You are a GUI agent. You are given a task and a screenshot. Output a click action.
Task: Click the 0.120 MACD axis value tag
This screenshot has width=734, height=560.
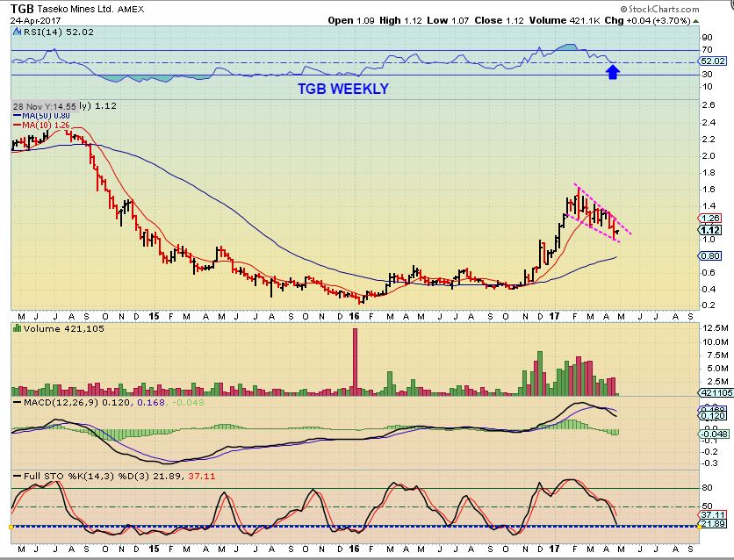point(713,415)
